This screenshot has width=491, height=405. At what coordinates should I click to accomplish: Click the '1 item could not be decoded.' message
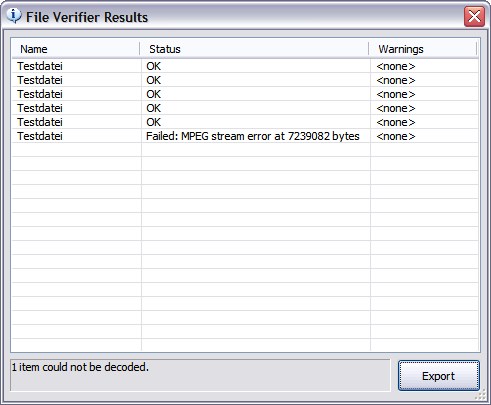[80, 367]
